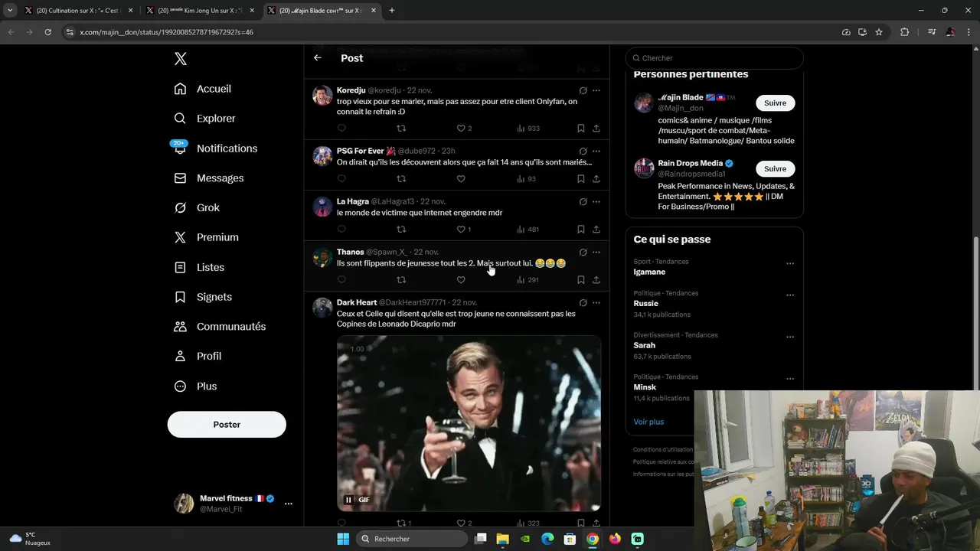980x551 pixels.
Task: Open Grok icon on Koredju's reply
Action: click(583, 90)
